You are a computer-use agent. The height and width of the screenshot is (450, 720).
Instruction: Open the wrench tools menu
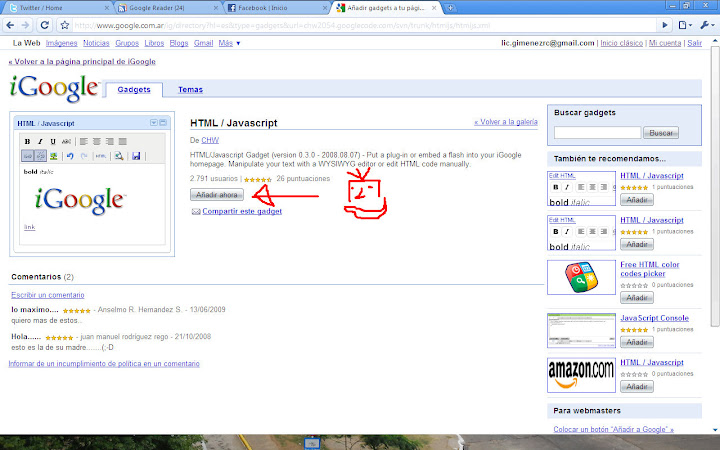click(708, 25)
